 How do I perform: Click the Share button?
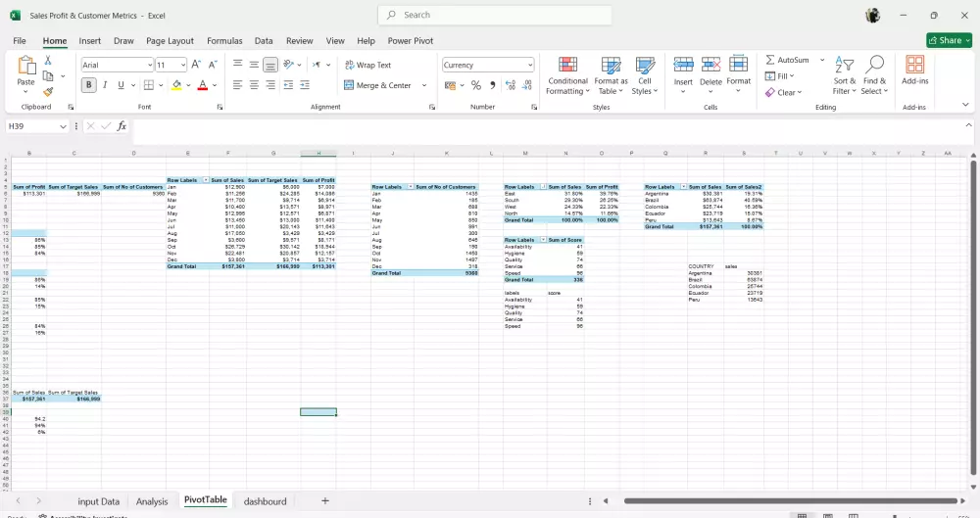pos(949,40)
